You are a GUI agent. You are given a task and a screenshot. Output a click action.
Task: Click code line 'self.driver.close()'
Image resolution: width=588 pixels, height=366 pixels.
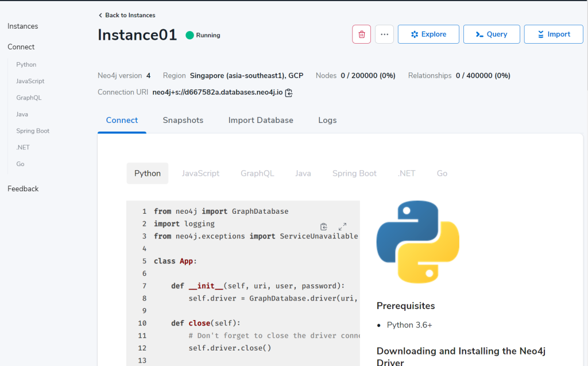point(230,348)
